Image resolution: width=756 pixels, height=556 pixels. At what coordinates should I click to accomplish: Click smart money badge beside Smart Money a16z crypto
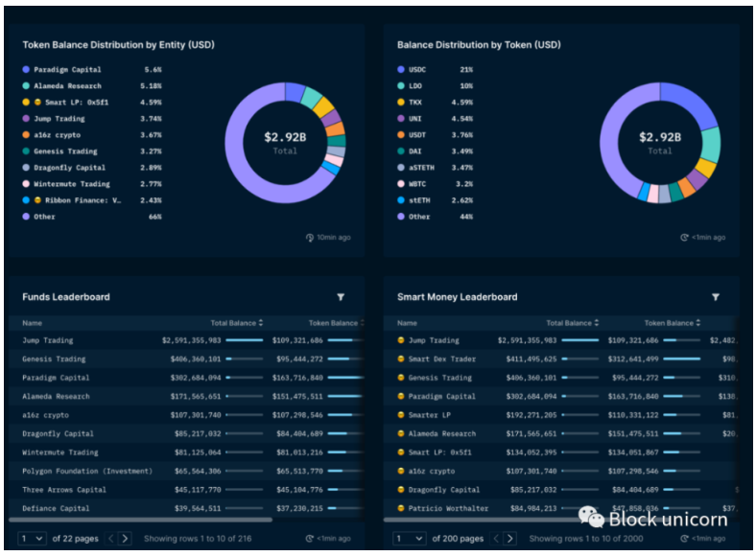click(401, 472)
